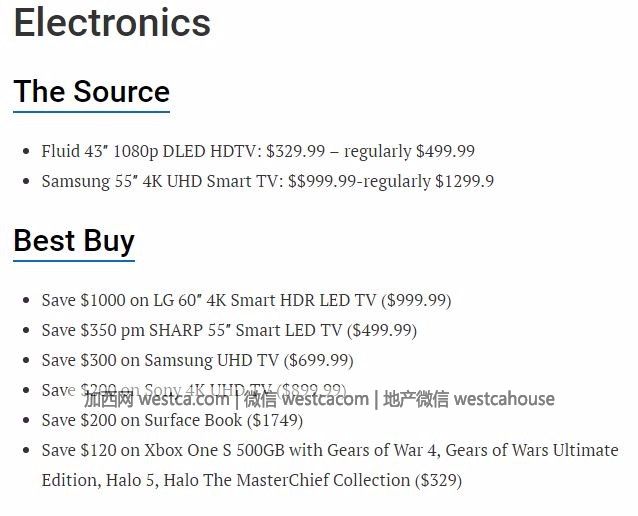Click the LG 60″ 4K Smart HDR LED TV deal
The width and height of the screenshot is (638, 516).
[246, 301]
